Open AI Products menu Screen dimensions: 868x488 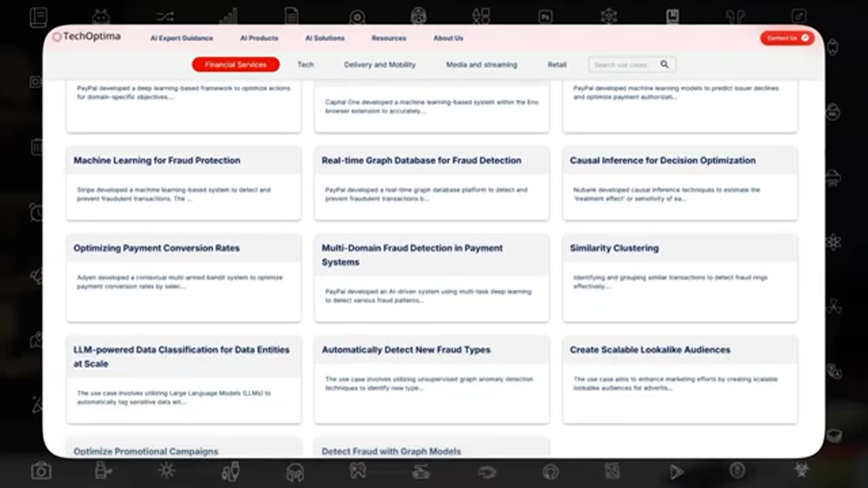click(259, 39)
